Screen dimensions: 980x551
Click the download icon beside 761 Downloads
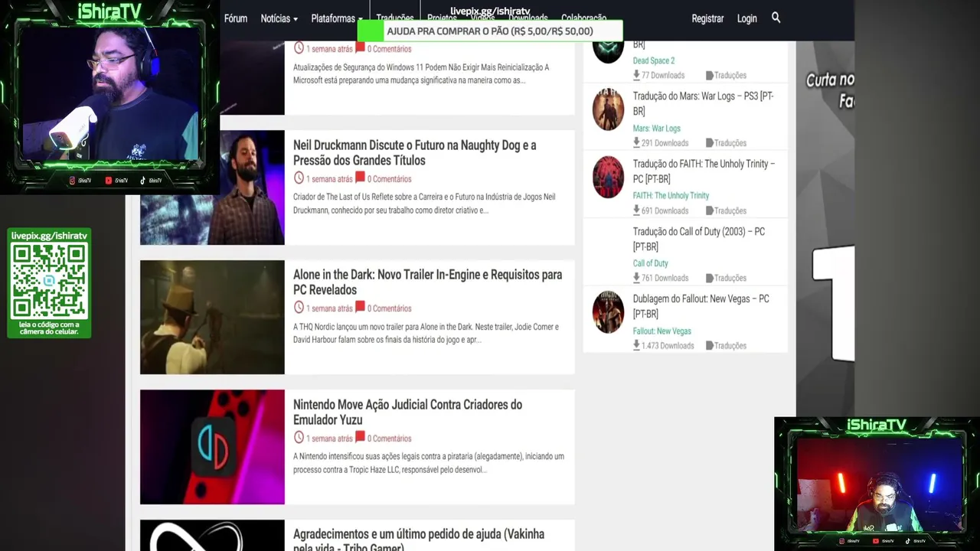click(636, 278)
